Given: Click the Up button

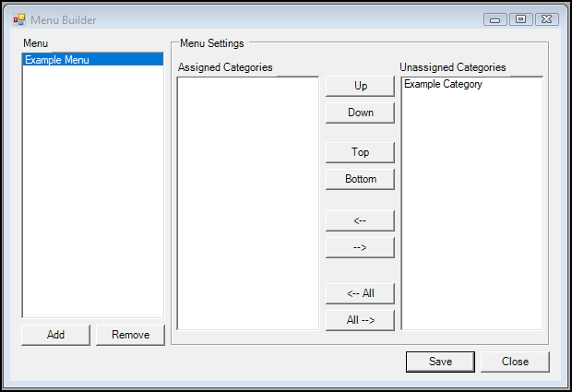Looking at the screenshot, I should [x=360, y=86].
